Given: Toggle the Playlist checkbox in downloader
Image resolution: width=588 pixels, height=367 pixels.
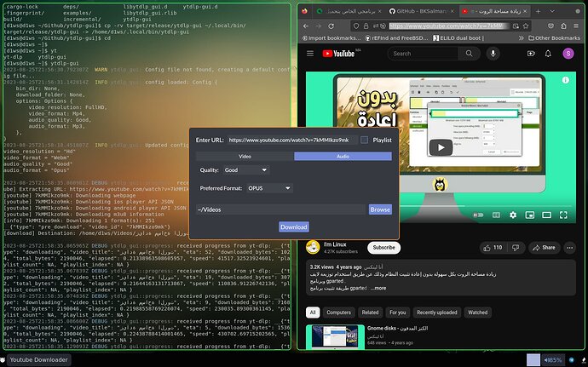Looking at the screenshot, I should 364,140.
